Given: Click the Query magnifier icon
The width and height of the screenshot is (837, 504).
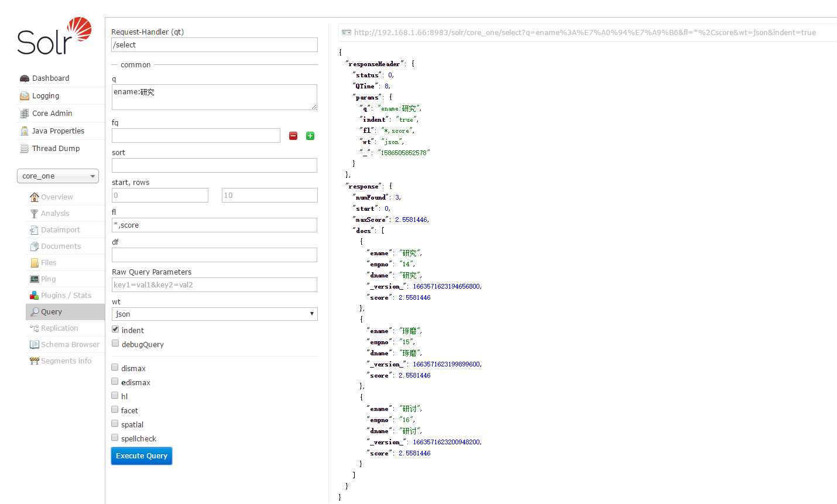Looking at the screenshot, I should [35, 312].
